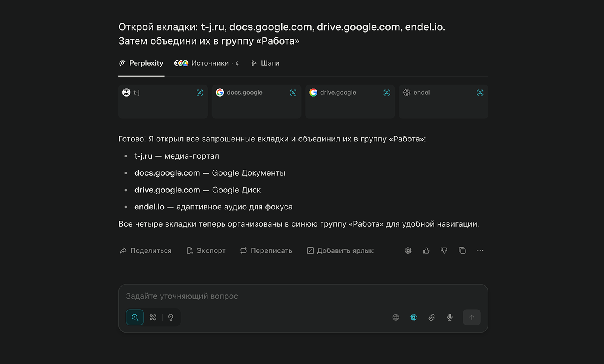
Task: Click the chip icon next to thumbs up
Action: (408, 250)
